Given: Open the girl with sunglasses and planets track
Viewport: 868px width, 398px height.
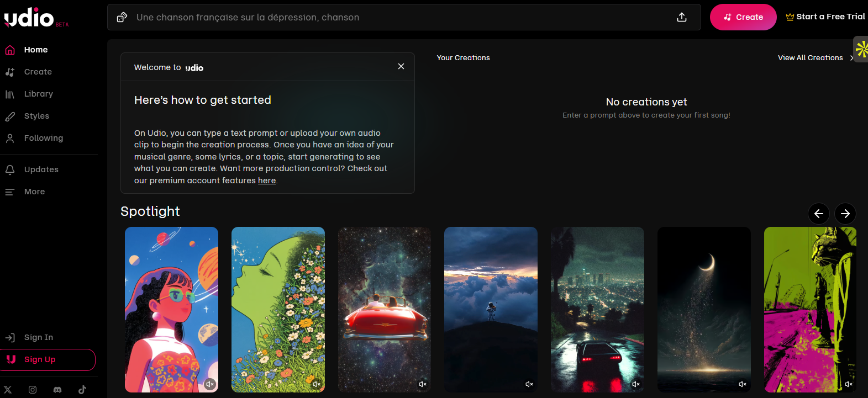Looking at the screenshot, I should tap(171, 310).
